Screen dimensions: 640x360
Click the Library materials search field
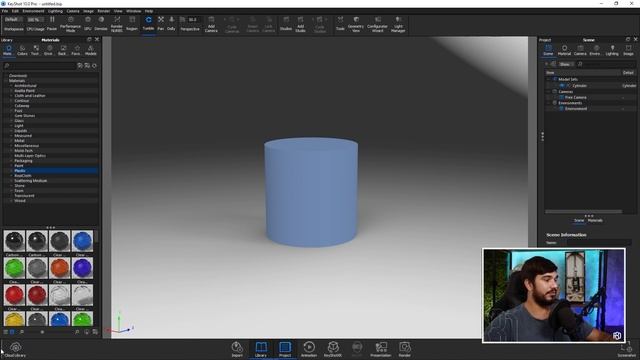pos(39,65)
